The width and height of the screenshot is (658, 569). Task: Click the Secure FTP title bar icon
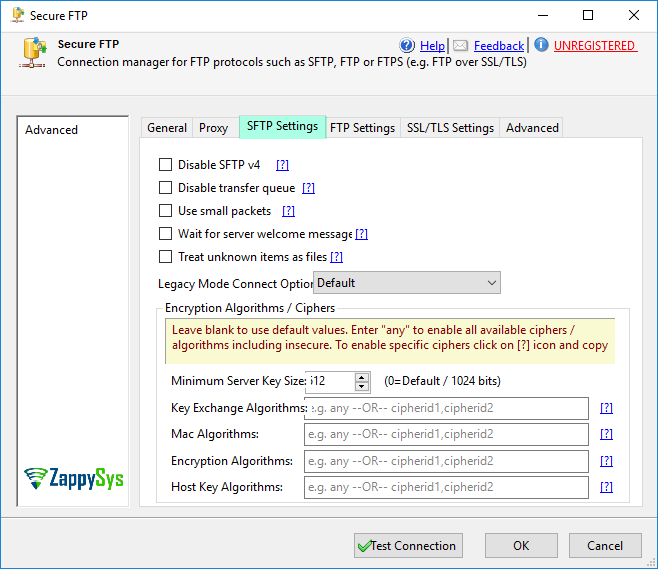(x=18, y=15)
